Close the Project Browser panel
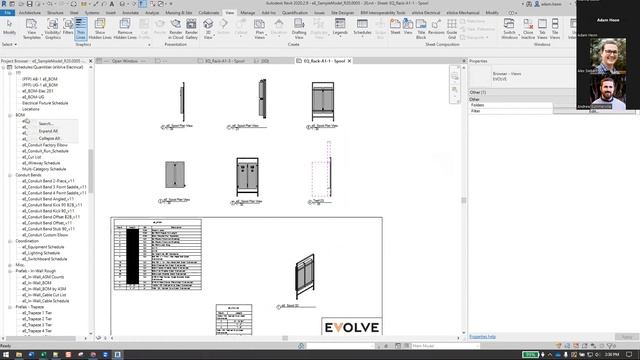 [x=91, y=61]
